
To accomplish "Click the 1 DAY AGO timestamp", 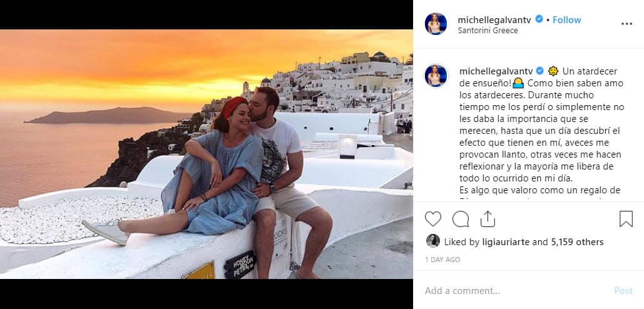I will (x=442, y=260).
